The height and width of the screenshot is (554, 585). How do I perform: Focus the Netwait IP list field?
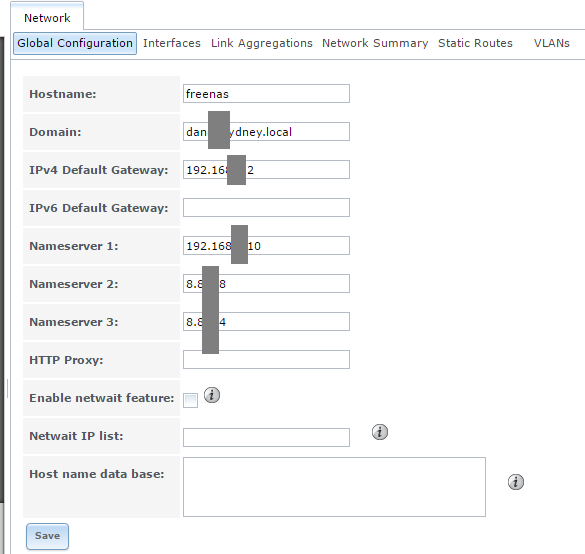266,437
